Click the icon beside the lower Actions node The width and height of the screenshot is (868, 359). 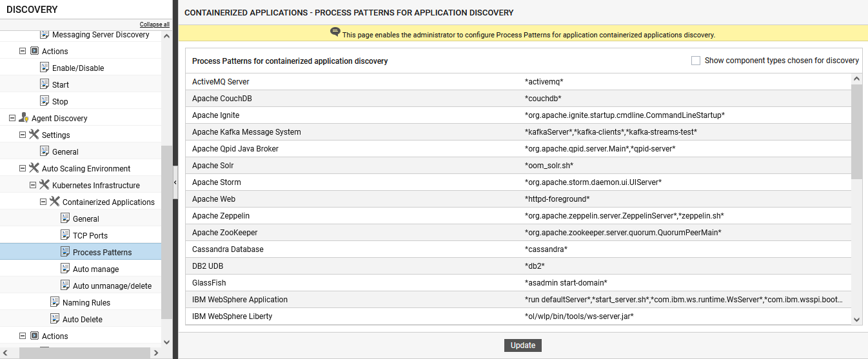[35, 336]
